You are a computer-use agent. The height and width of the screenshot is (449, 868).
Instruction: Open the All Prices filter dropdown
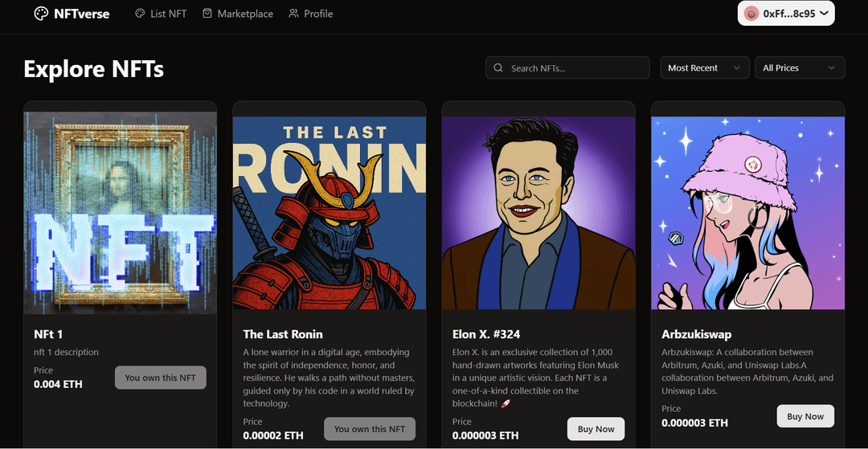pos(799,68)
